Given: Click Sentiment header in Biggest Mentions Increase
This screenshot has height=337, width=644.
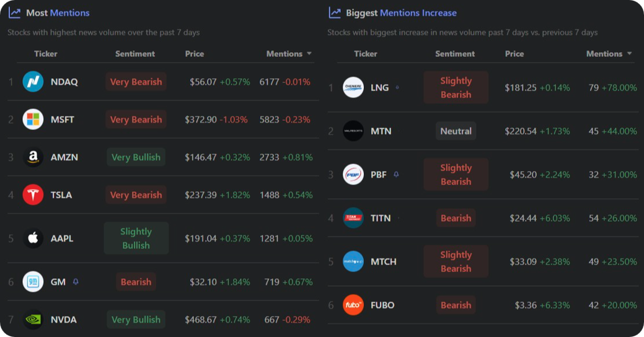Looking at the screenshot, I should click(x=455, y=54).
